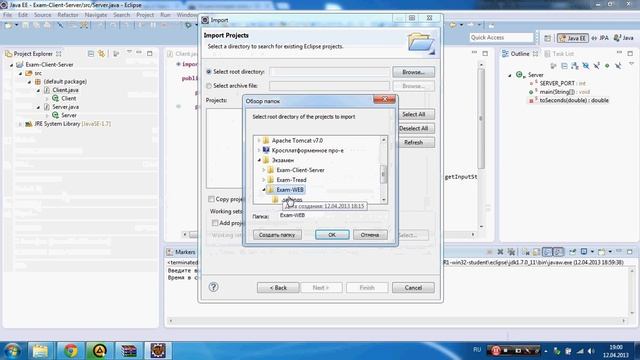Open the Edit menu in Eclipse

[23, 15]
